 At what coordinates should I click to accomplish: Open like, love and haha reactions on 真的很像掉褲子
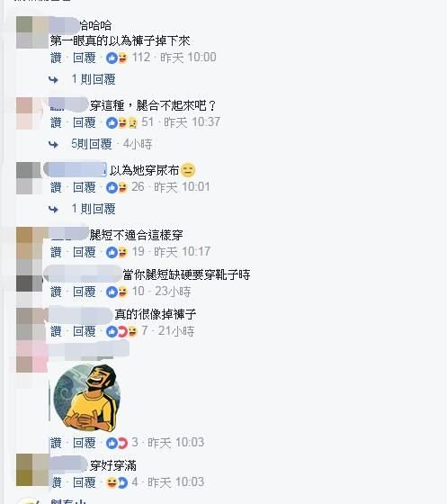coord(122,331)
